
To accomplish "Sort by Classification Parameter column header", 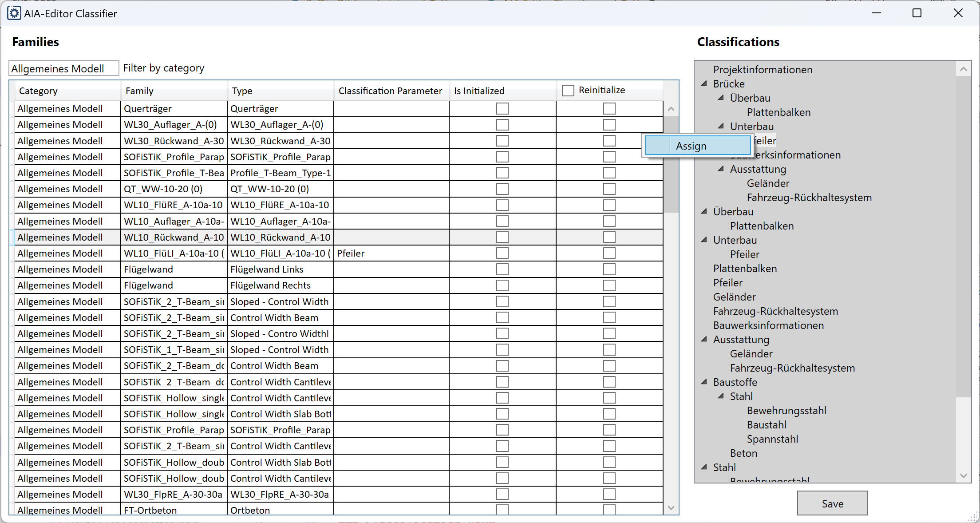I will coord(391,91).
